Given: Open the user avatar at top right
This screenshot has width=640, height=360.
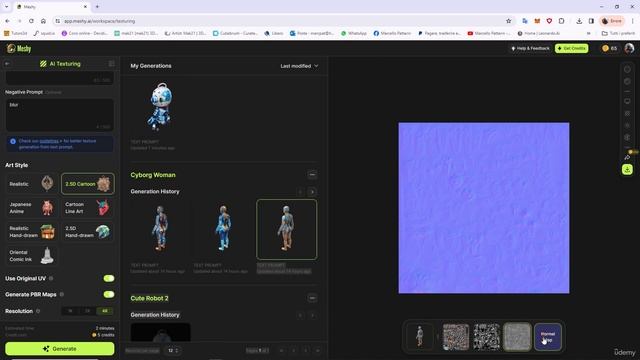Looking at the screenshot, I should 629,48.
